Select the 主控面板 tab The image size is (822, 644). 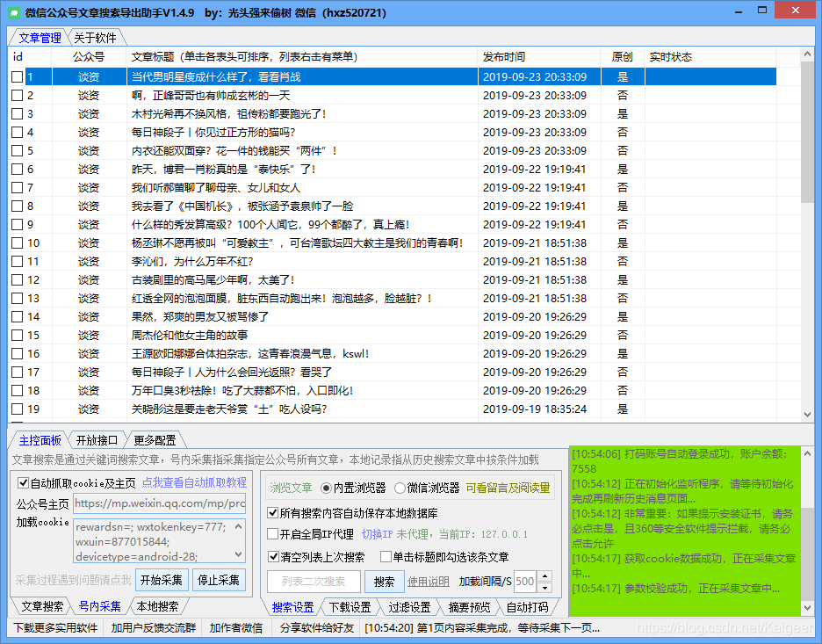(x=40, y=439)
